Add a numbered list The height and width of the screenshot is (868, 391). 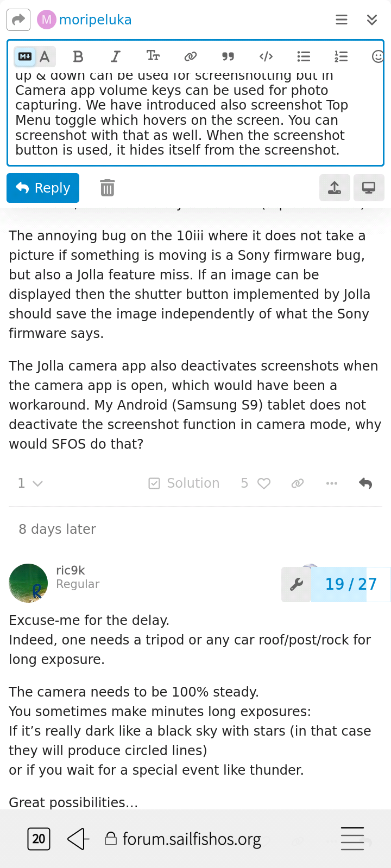click(x=341, y=56)
